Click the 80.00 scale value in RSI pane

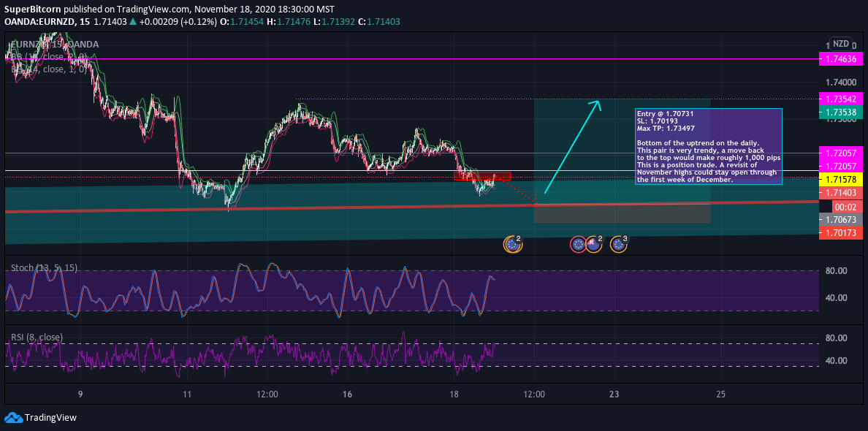[x=838, y=338]
